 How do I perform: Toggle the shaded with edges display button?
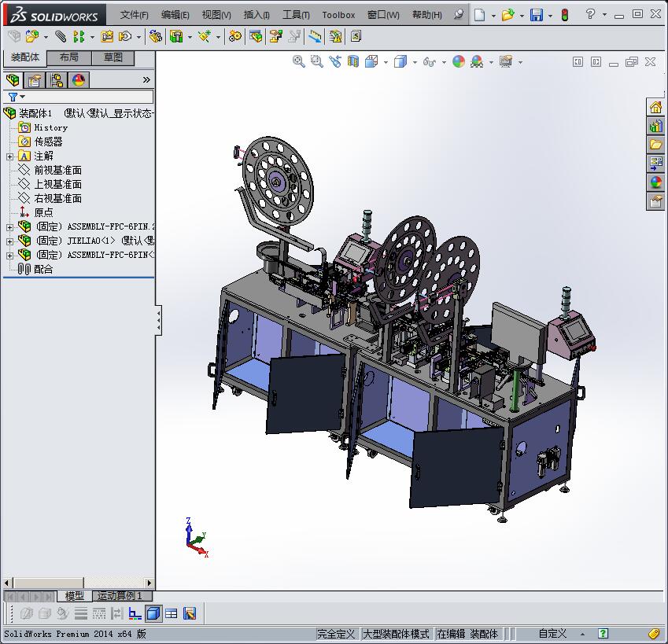pos(153,613)
